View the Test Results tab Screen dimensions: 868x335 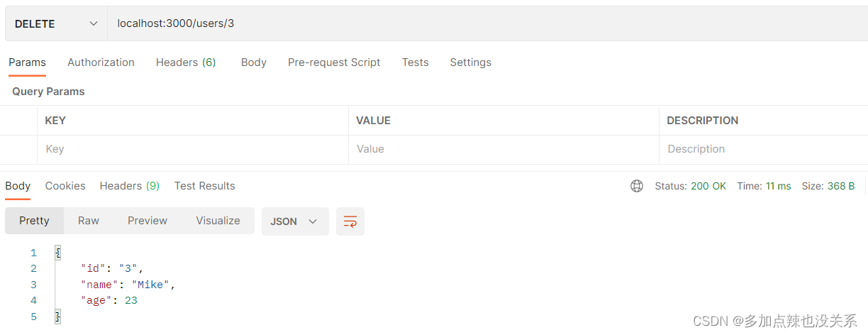pyautogui.click(x=205, y=186)
